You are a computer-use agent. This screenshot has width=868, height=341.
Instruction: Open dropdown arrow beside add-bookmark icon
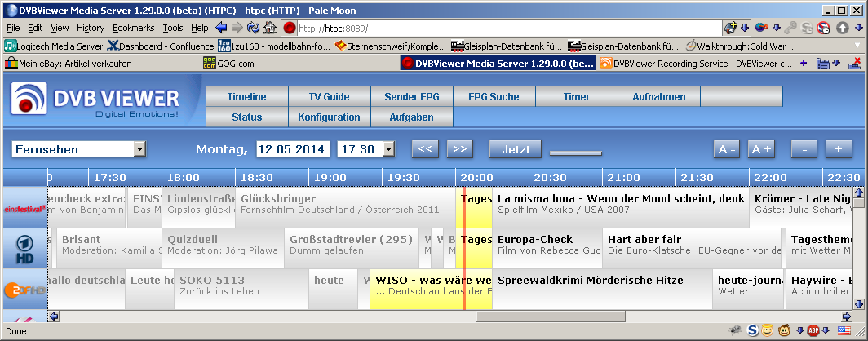(745, 28)
